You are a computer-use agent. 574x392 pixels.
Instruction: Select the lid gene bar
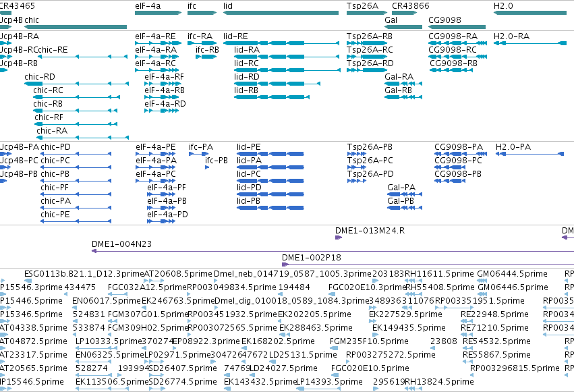coord(281,13)
